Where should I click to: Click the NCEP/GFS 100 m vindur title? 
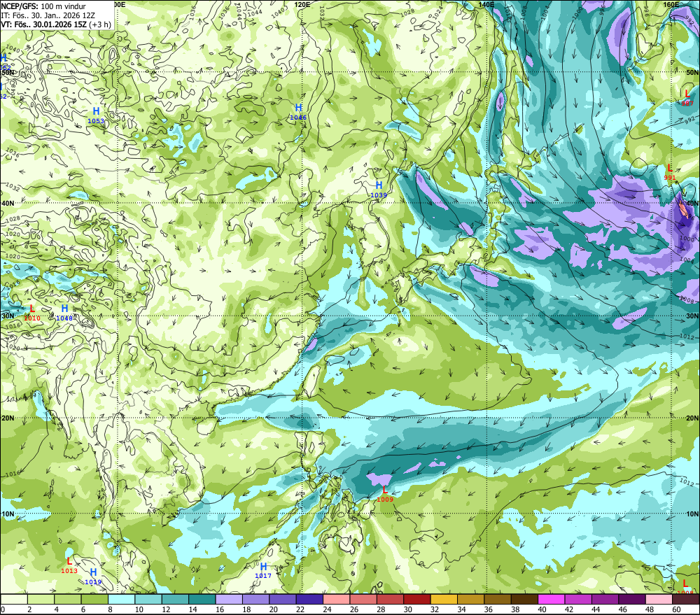coord(43,6)
